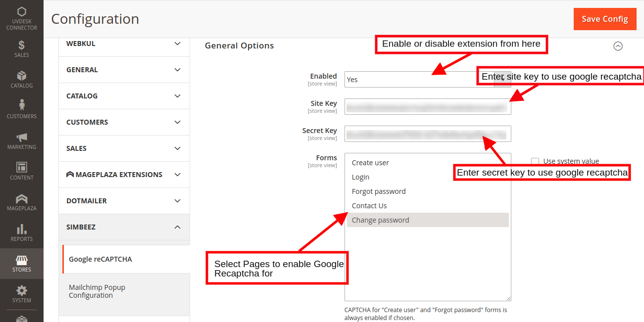The height and width of the screenshot is (322, 644).
Task: Select the Google reCAPTCHA tab
Action: [x=126, y=259]
